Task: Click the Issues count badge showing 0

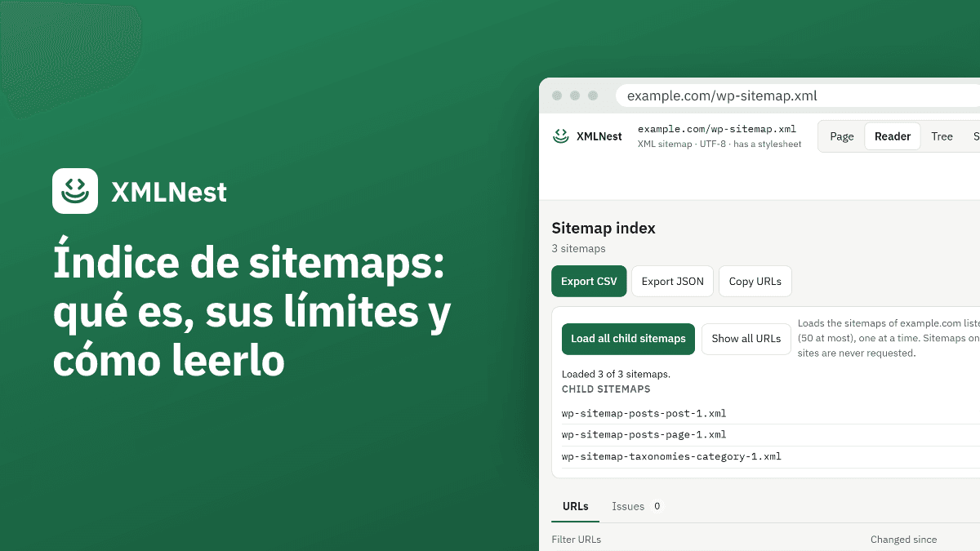Action: 656,506
